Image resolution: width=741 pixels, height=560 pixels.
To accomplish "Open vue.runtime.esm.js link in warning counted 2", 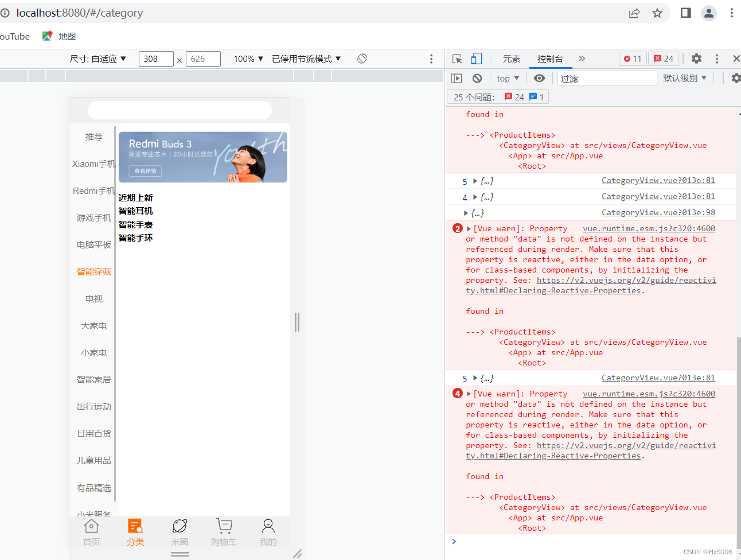I will click(649, 228).
